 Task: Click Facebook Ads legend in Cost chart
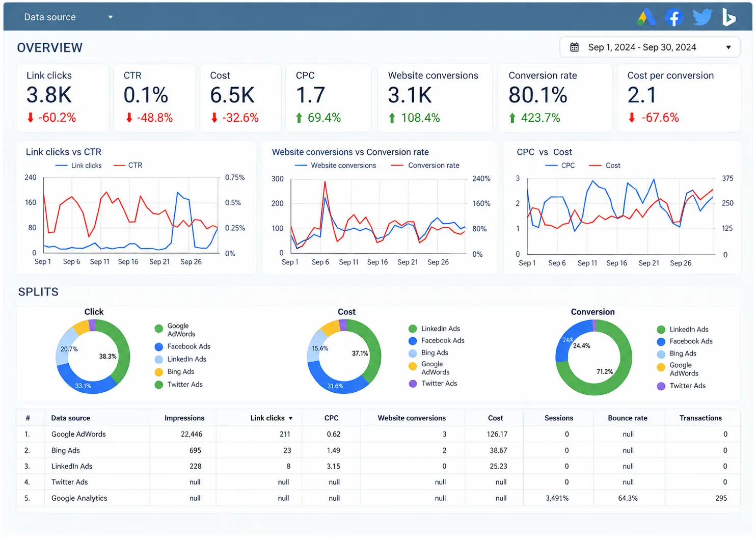437,341
